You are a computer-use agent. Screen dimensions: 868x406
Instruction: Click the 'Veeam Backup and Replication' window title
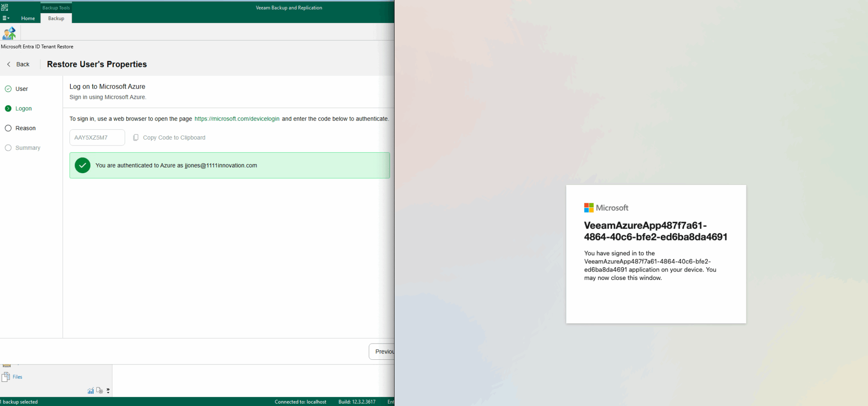[289, 8]
